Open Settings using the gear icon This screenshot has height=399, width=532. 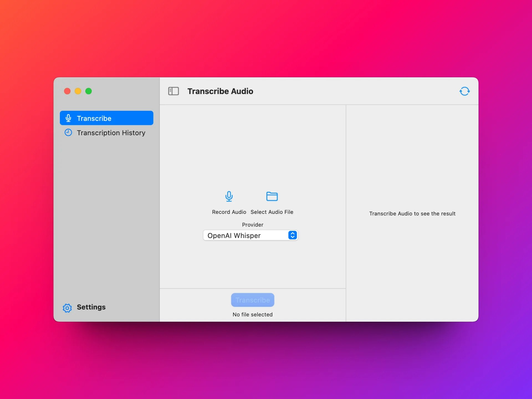[x=67, y=308]
